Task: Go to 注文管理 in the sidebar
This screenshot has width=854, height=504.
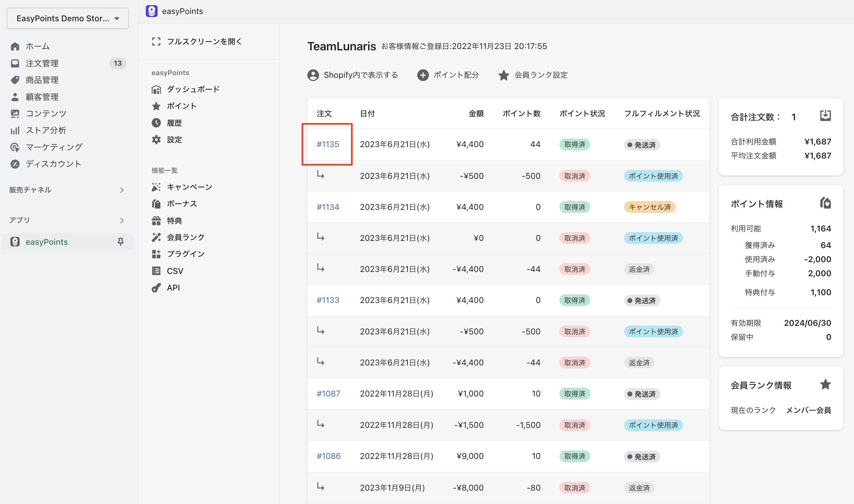Action: coord(42,63)
